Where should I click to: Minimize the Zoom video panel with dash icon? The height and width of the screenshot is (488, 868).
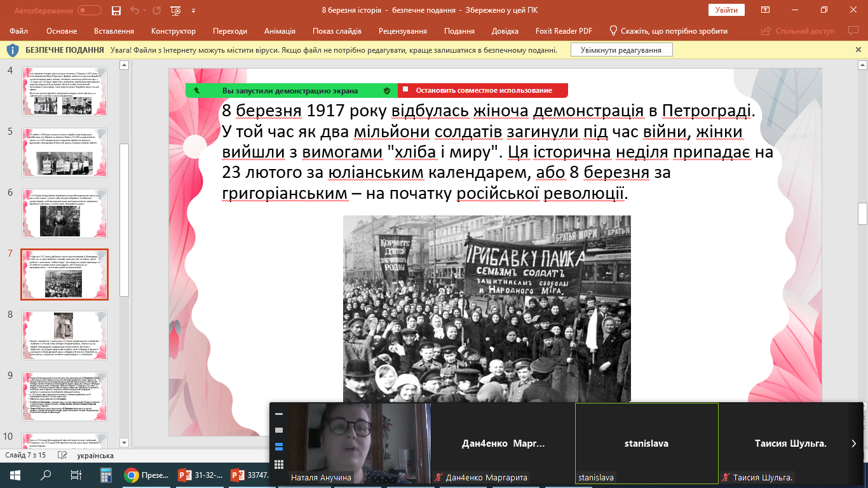[278, 414]
